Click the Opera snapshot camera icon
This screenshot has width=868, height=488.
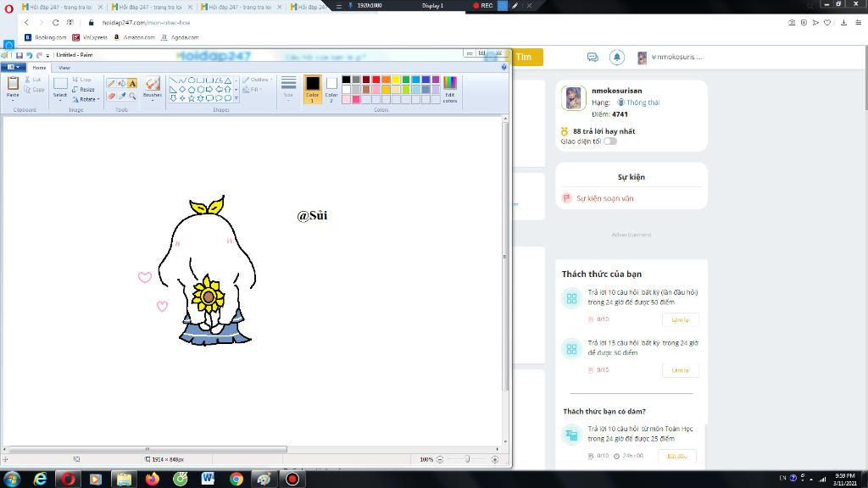792,23
